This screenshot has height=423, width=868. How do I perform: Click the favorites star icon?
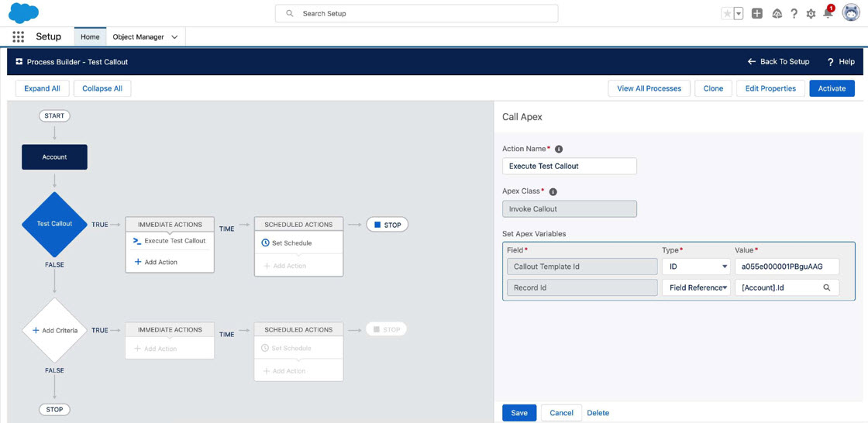727,14
